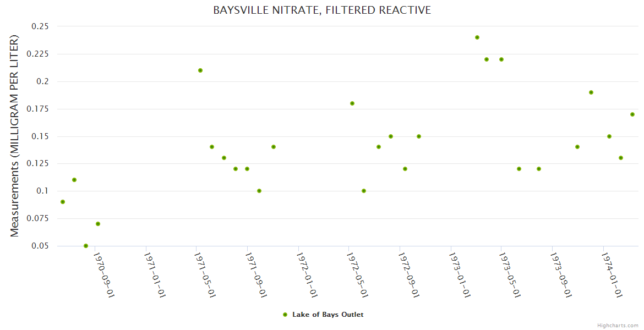Click the 0.21 data point near 1971-05-01
Viewport: 644px width, 330px height.
pos(200,70)
